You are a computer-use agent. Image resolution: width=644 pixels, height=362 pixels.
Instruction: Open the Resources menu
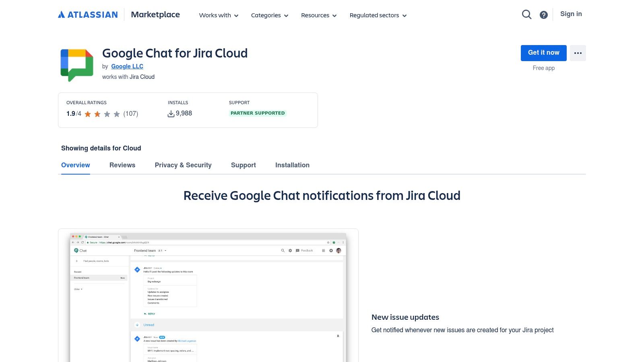click(x=318, y=15)
